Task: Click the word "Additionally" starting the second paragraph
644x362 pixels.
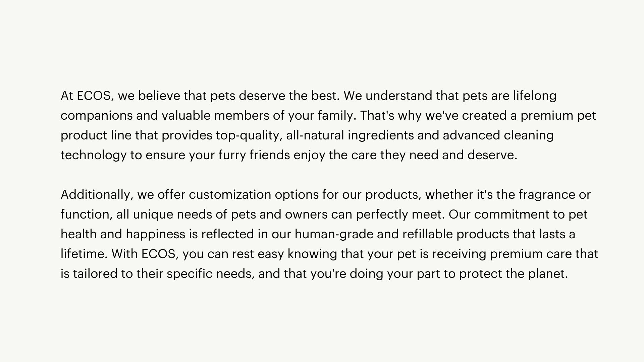Action: (95, 195)
